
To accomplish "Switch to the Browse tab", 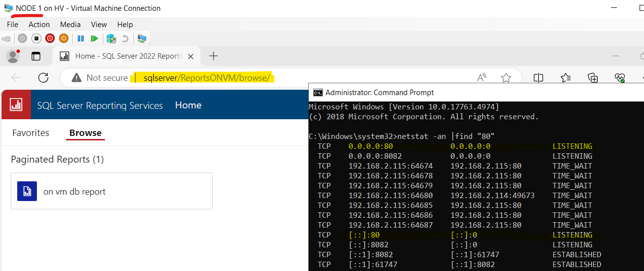I will point(85,133).
